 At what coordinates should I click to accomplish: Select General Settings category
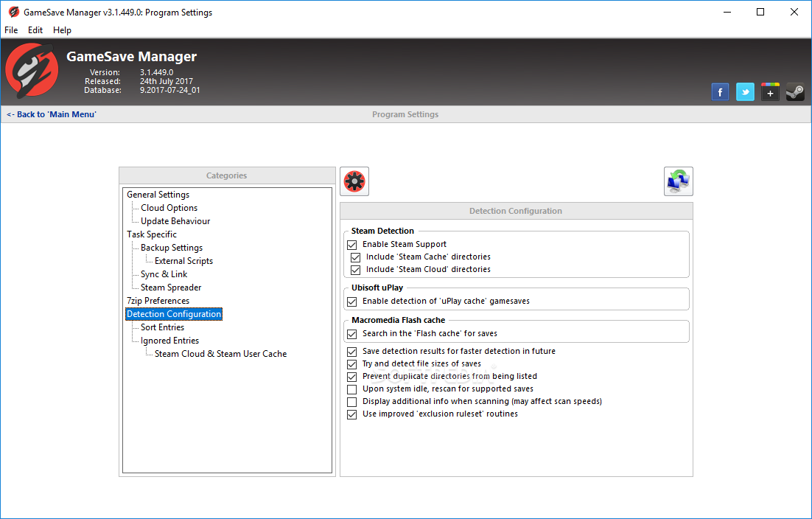(x=158, y=194)
